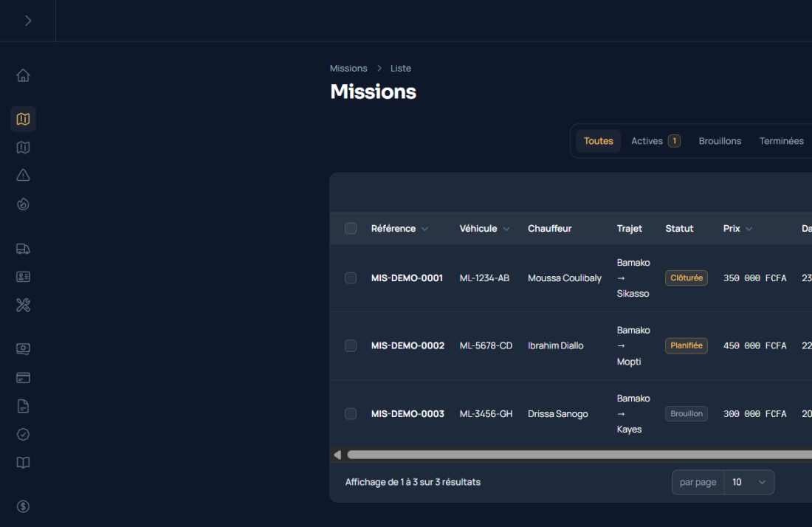Screen dimensions: 812x527
Task: Click the "Affichage de 1 à 3 sur 3 résultats" text
Action: [x=413, y=483]
